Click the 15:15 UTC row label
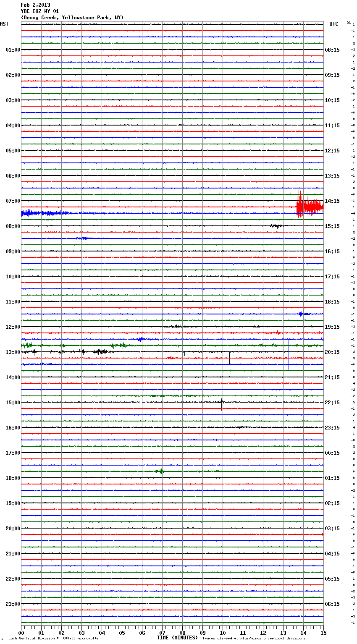357x644 pixels. 332,226
